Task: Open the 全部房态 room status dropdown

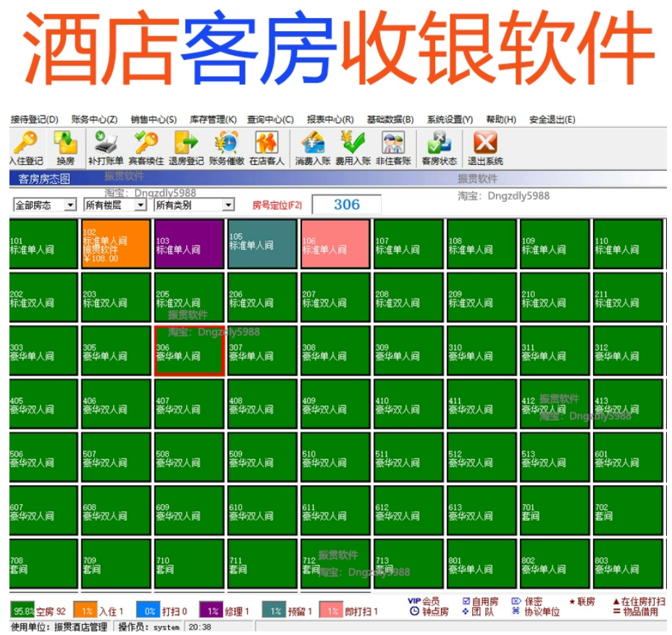Action: [x=45, y=205]
